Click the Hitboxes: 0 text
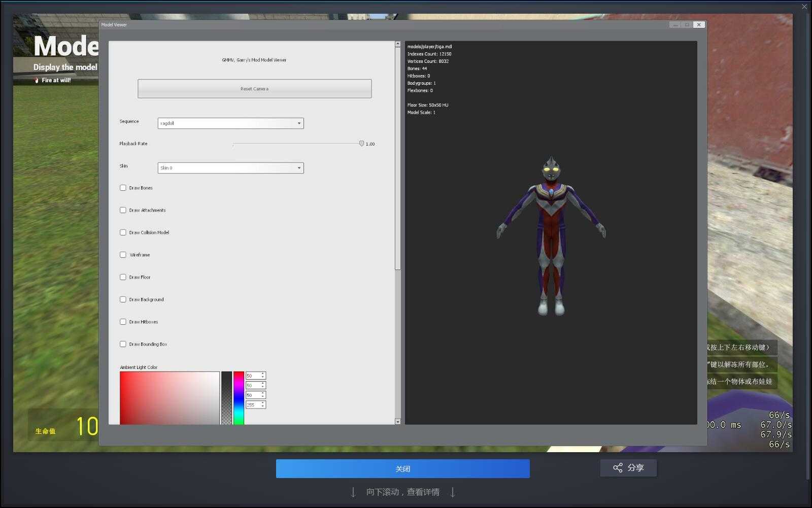This screenshot has width=812, height=508. [x=419, y=76]
